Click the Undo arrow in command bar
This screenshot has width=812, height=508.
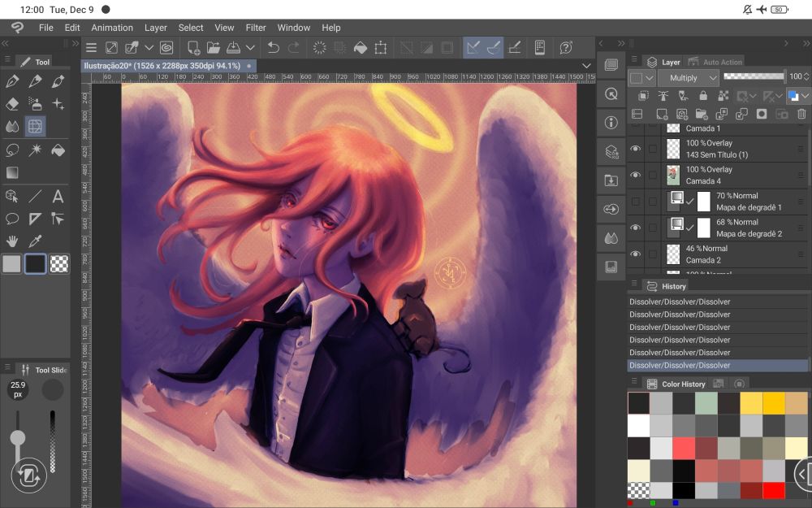(274, 48)
